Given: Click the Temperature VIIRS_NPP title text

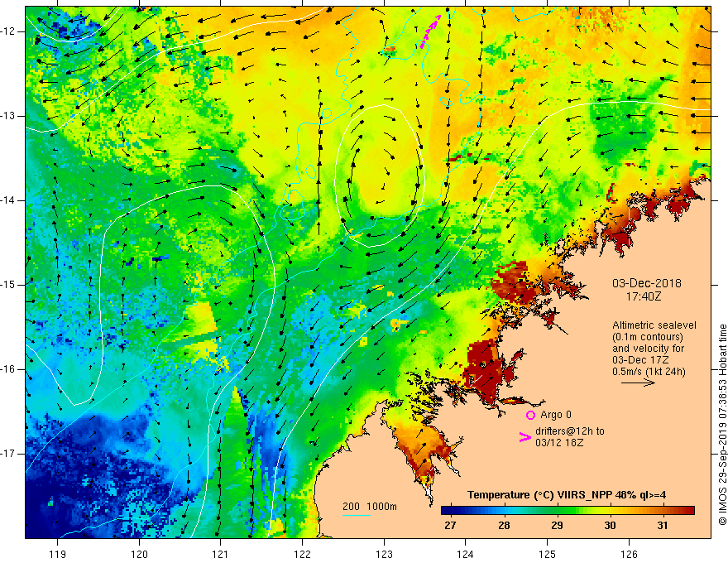Looking at the screenshot, I should [x=567, y=495].
